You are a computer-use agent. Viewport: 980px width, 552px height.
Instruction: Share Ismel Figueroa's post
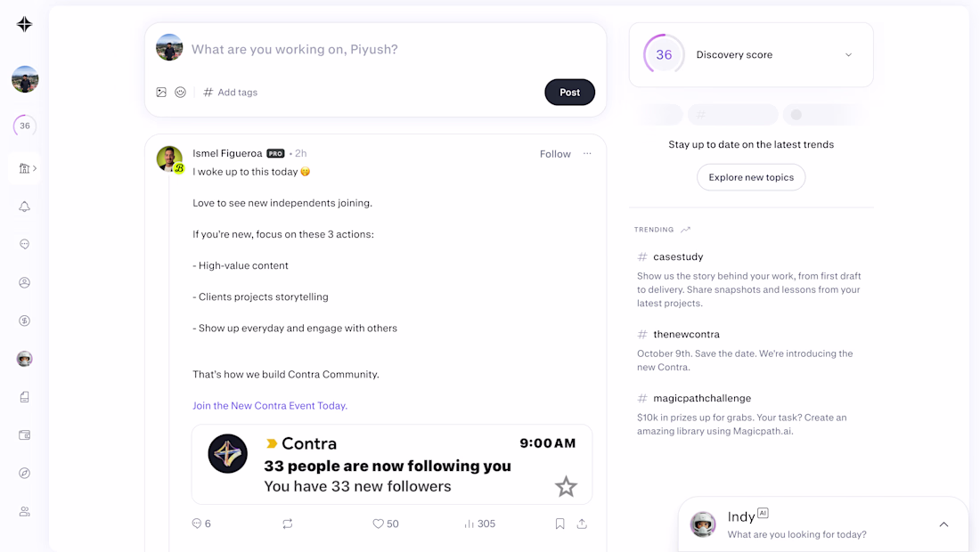(x=582, y=524)
